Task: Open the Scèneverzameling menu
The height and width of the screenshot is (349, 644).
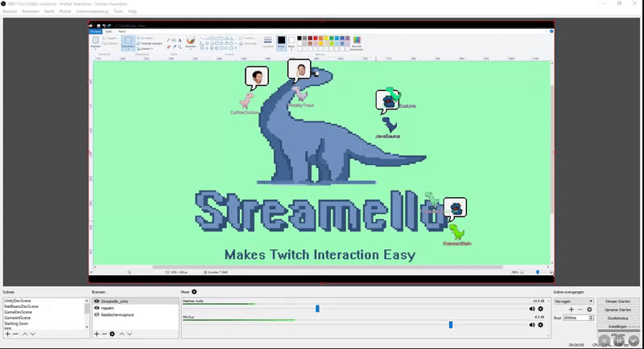Action: tap(92, 11)
